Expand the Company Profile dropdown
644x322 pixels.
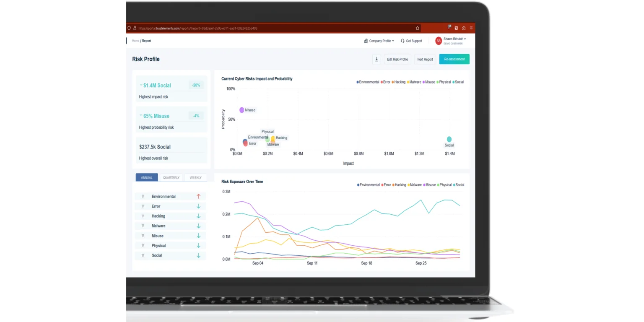click(379, 41)
